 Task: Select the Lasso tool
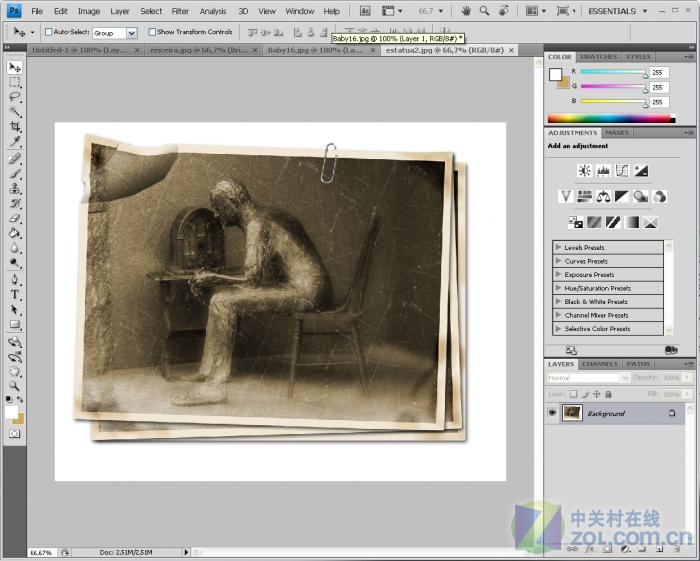point(15,97)
